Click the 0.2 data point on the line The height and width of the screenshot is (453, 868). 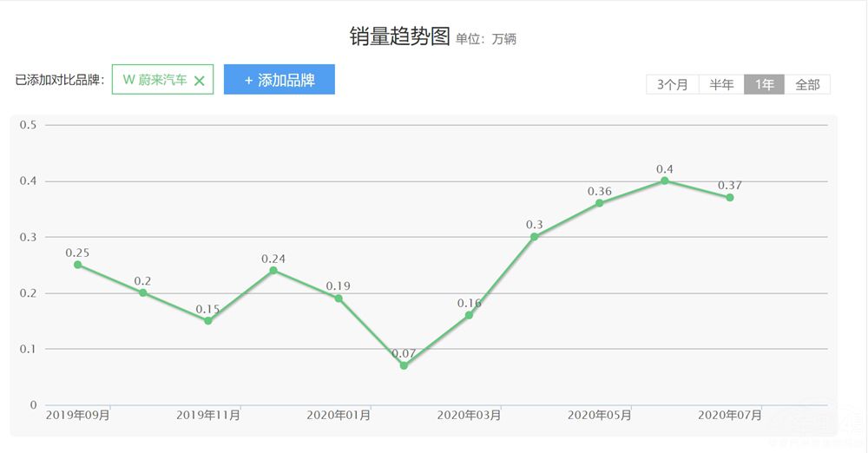pos(143,292)
